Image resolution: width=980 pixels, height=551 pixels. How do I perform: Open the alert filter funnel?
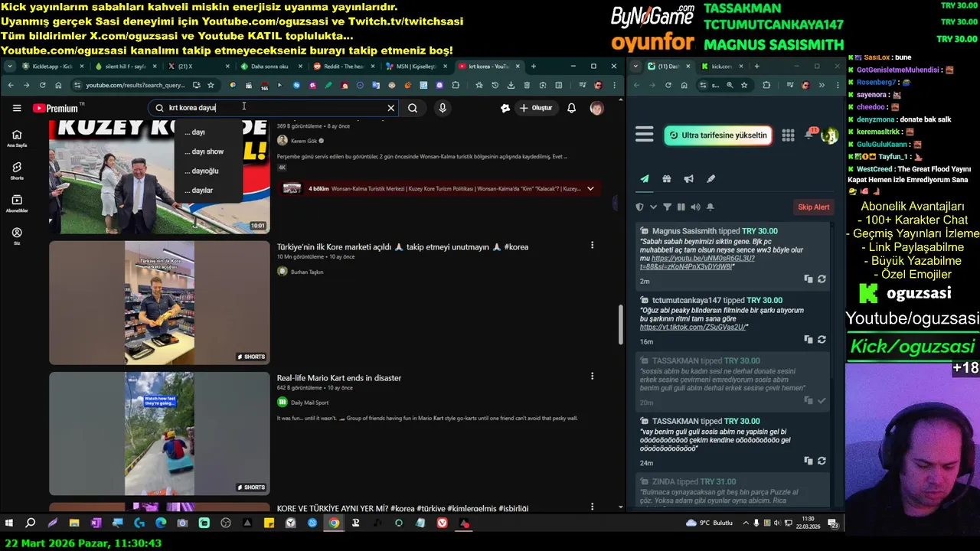667,207
